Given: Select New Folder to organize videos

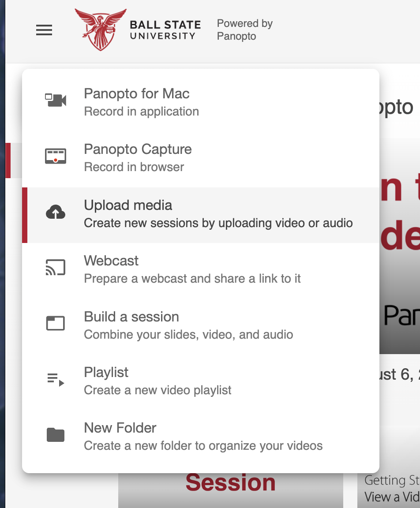Looking at the screenshot, I should [120, 428].
